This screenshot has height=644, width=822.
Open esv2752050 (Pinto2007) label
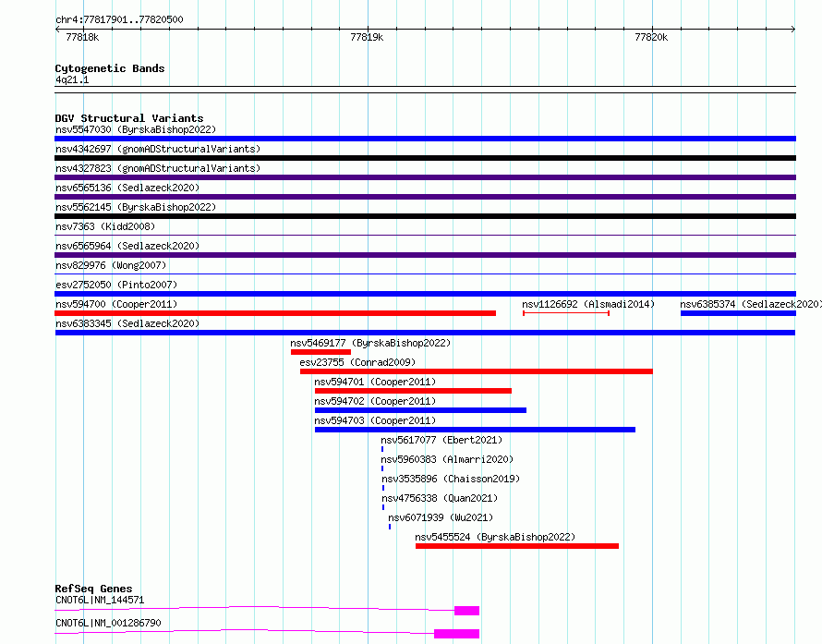[116, 285]
